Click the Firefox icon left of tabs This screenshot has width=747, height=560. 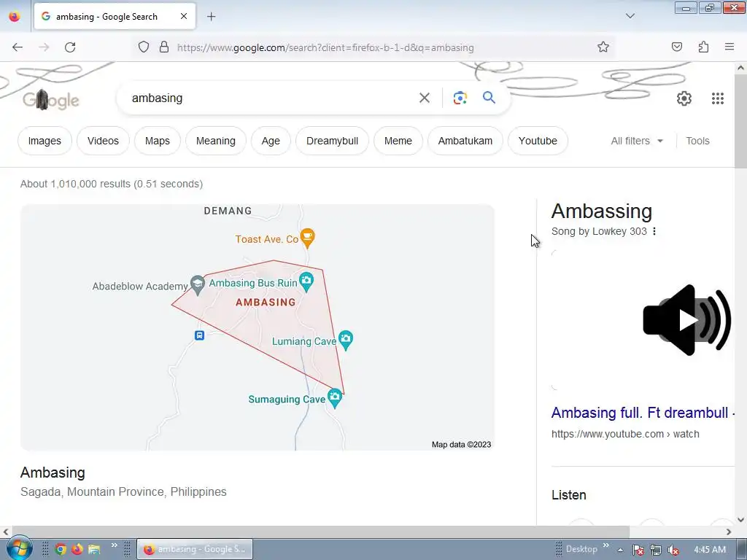tap(15, 16)
